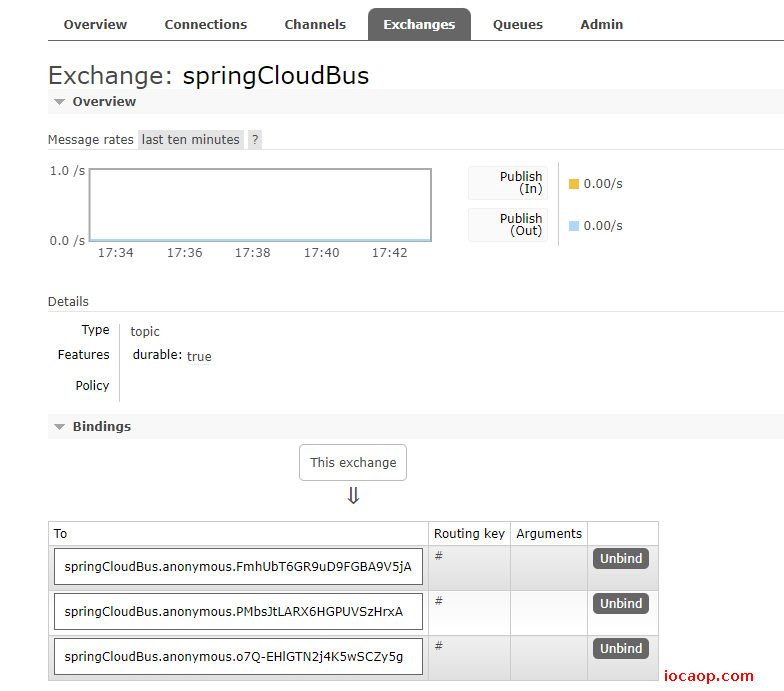The height and width of the screenshot is (691, 784).
Task: Click the 'Publish (Out)' legend label
Action: click(508, 225)
